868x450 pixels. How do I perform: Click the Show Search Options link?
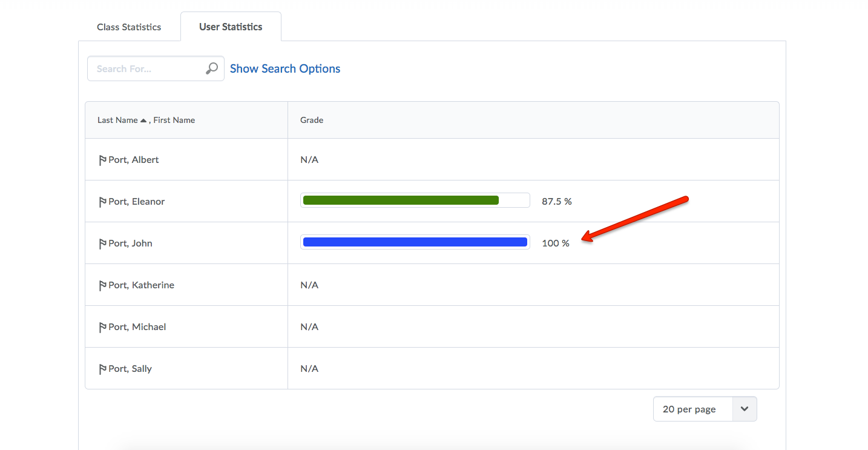pyautogui.click(x=285, y=68)
